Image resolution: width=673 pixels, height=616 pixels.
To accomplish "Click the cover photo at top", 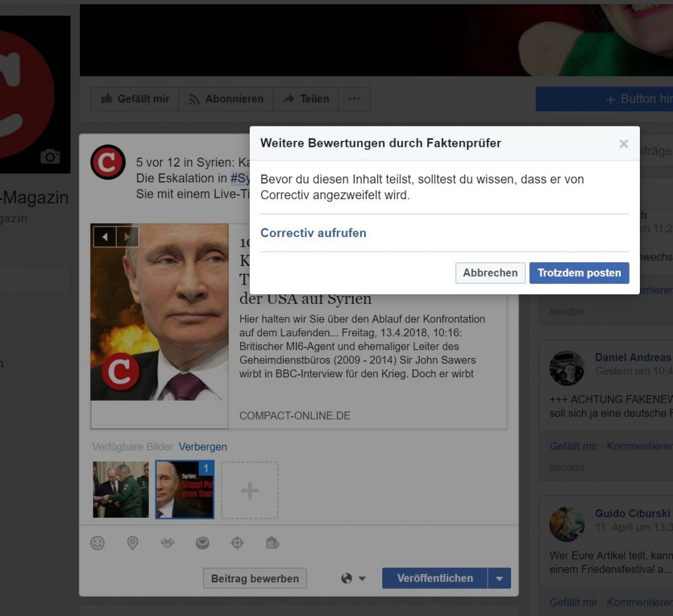I will point(376,40).
